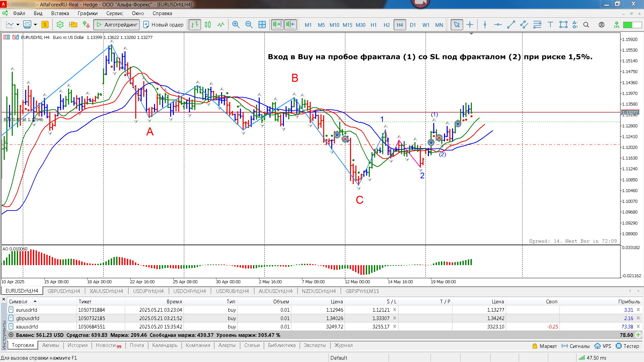Switch to the XAUUSDrfd,H4 chart tab
Viewport: 644px width, 362px height.
(x=106, y=291)
